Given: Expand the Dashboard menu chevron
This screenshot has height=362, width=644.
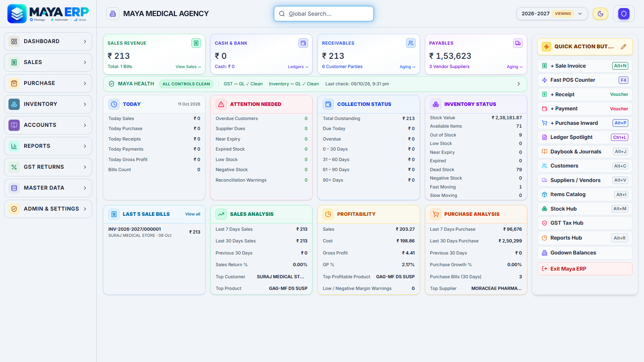Looking at the screenshot, I should (x=85, y=41).
